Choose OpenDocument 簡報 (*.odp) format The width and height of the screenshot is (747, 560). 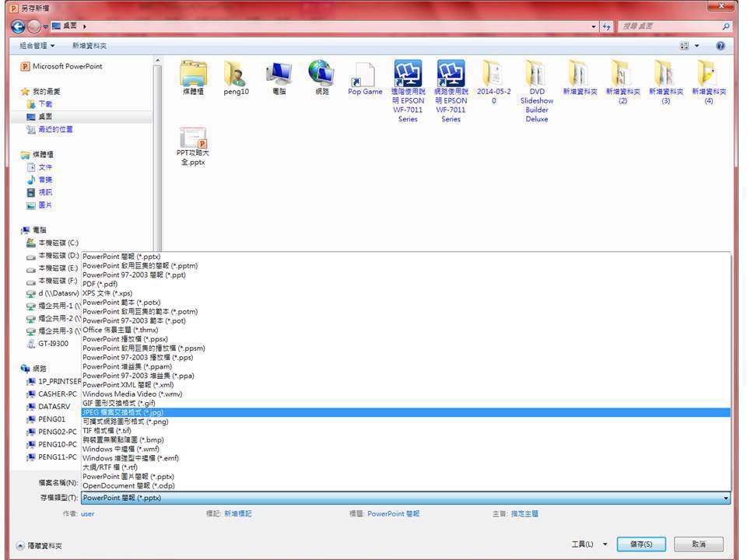coord(406,485)
